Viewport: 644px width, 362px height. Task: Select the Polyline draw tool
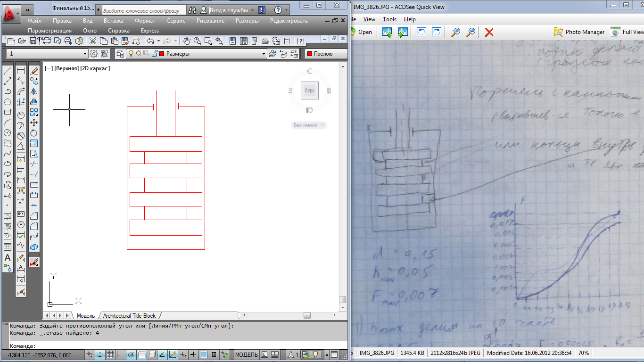click(x=8, y=92)
